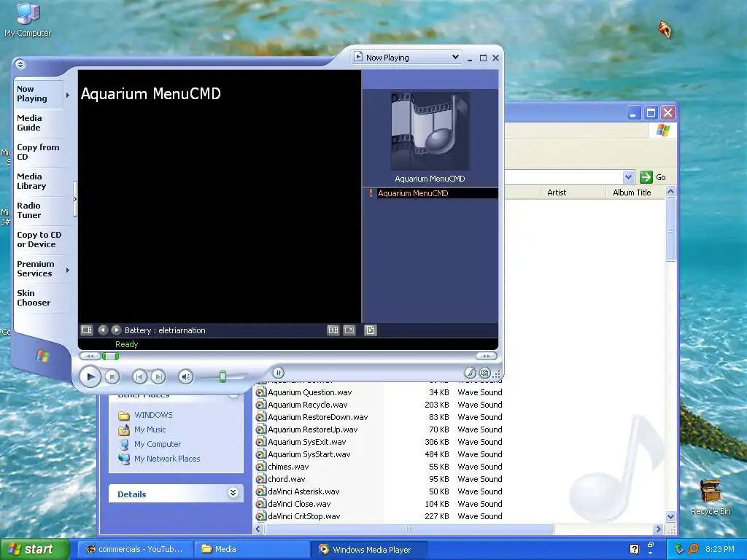Switch to Media folder taskbar button

pyautogui.click(x=252, y=549)
